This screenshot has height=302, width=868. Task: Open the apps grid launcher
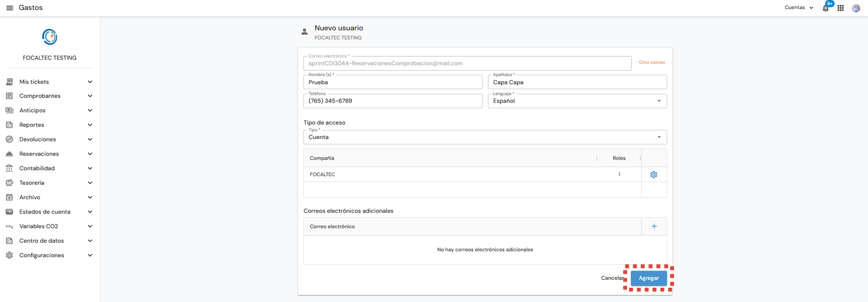point(841,8)
